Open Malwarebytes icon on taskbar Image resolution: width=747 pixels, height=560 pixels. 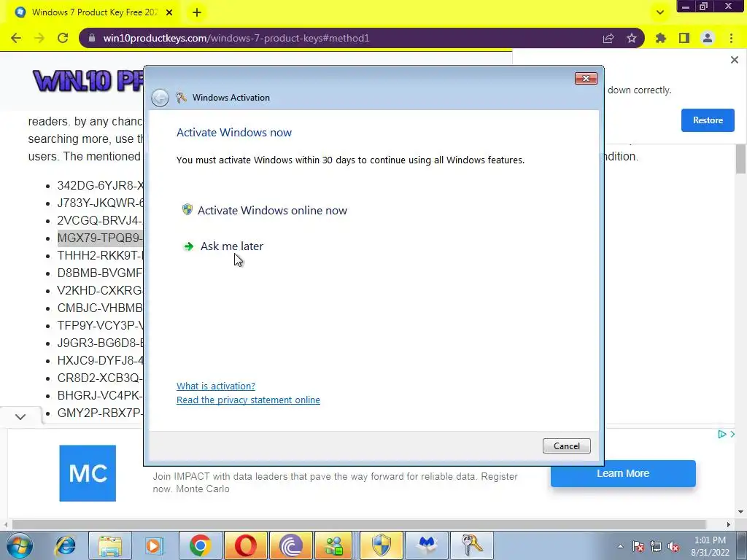426,545
